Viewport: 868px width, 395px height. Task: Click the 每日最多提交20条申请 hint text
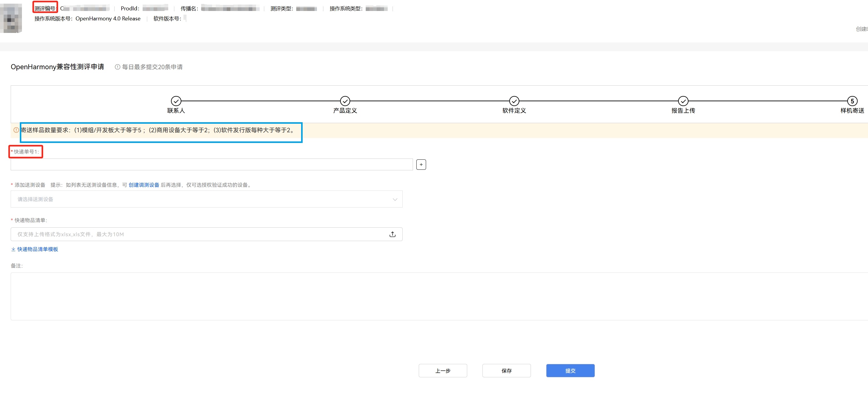pos(152,67)
